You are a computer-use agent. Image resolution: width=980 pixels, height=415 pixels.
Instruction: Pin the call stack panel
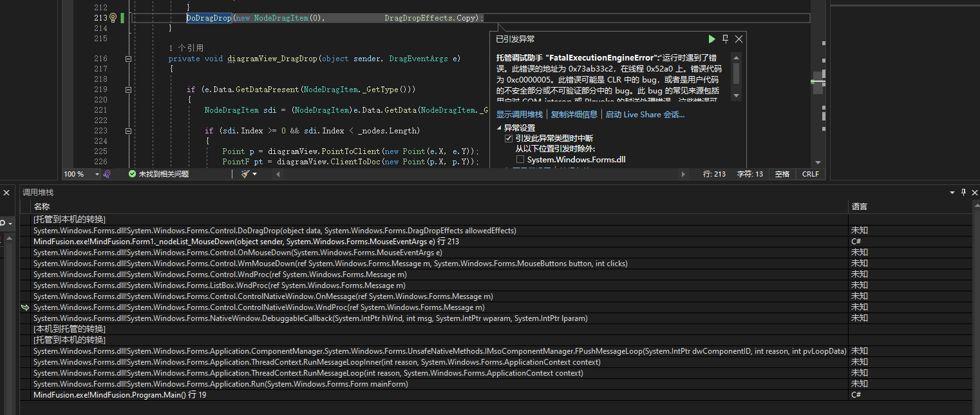[x=963, y=192]
